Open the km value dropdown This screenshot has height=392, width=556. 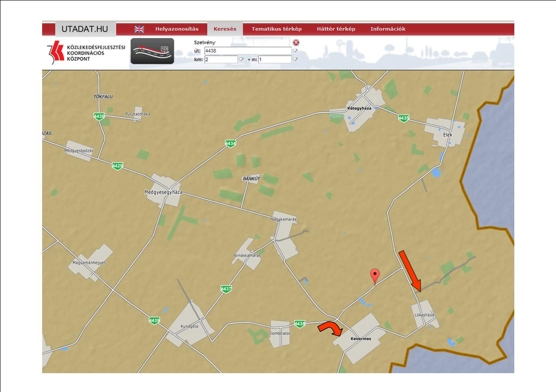(x=241, y=59)
